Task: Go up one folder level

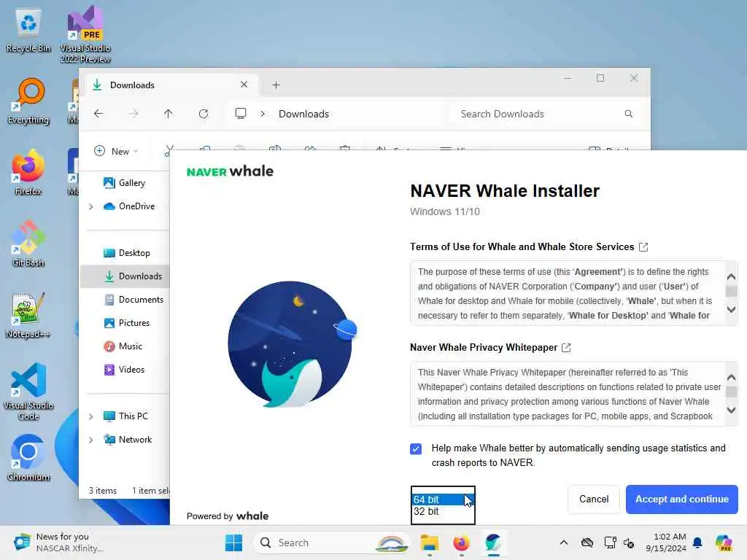Action: (169, 114)
